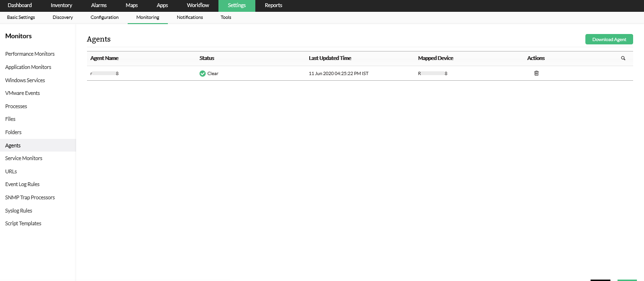Open the Alarms menu
Image resolution: width=644 pixels, height=281 pixels.
99,6
